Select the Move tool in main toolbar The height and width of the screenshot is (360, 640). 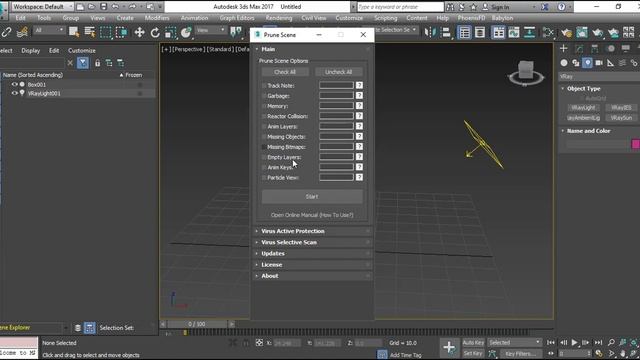139,32
